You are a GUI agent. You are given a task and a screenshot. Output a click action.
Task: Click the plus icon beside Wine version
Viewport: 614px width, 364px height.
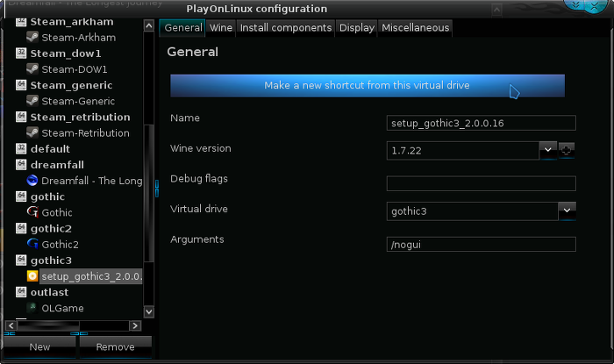[x=567, y=150]
